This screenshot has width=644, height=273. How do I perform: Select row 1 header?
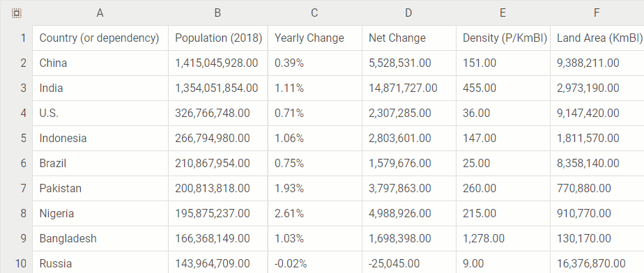tap(17, 38)
